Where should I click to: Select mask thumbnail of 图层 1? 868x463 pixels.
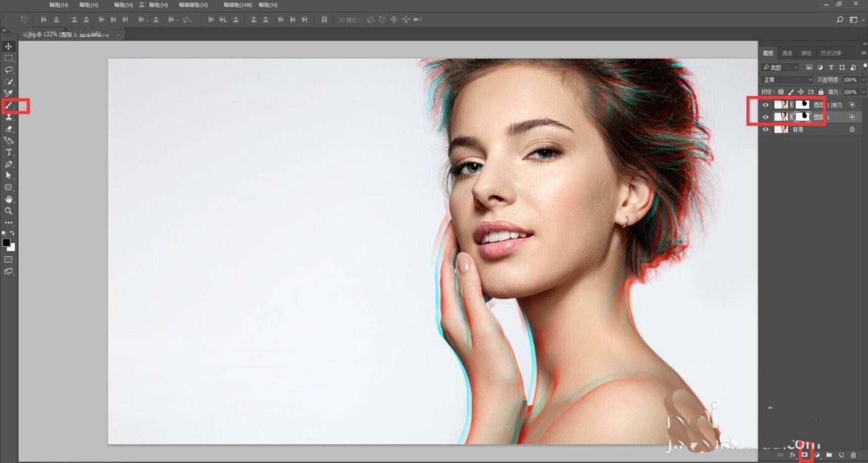[803, 117]
